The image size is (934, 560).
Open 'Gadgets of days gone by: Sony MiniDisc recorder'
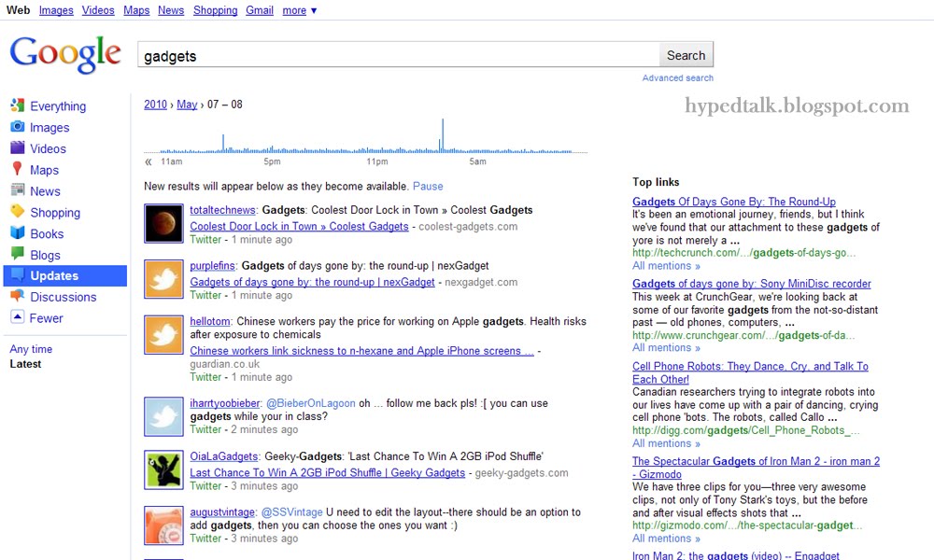(x=751, y=284)
